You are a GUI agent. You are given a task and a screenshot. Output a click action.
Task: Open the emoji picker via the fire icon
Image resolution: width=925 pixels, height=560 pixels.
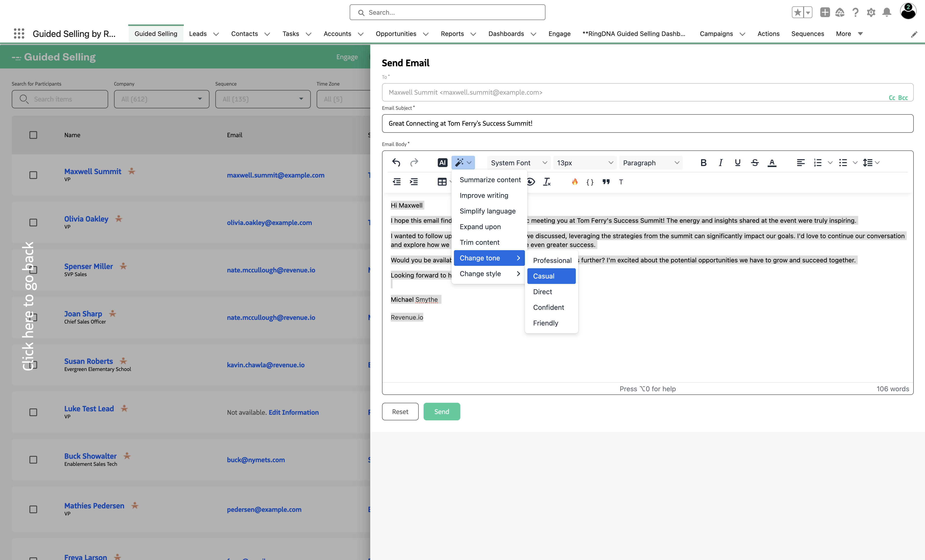click(575, 181)
